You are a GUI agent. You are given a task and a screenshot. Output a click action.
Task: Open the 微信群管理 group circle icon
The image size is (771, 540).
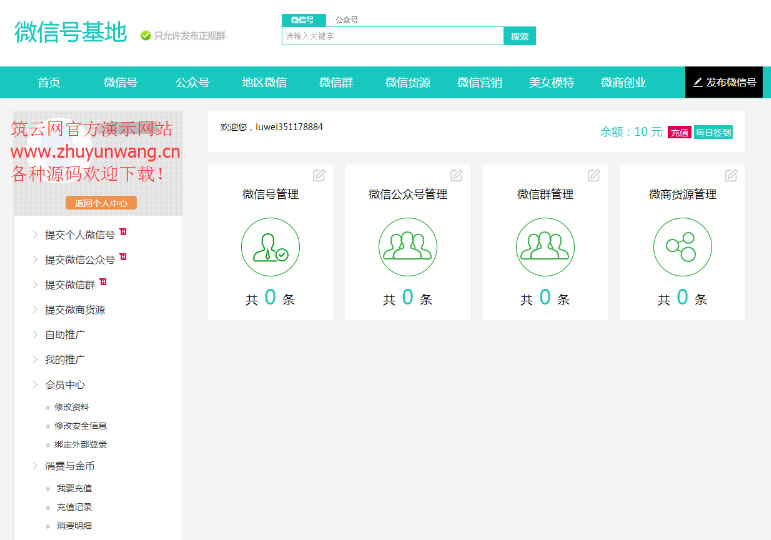[545, 247]
